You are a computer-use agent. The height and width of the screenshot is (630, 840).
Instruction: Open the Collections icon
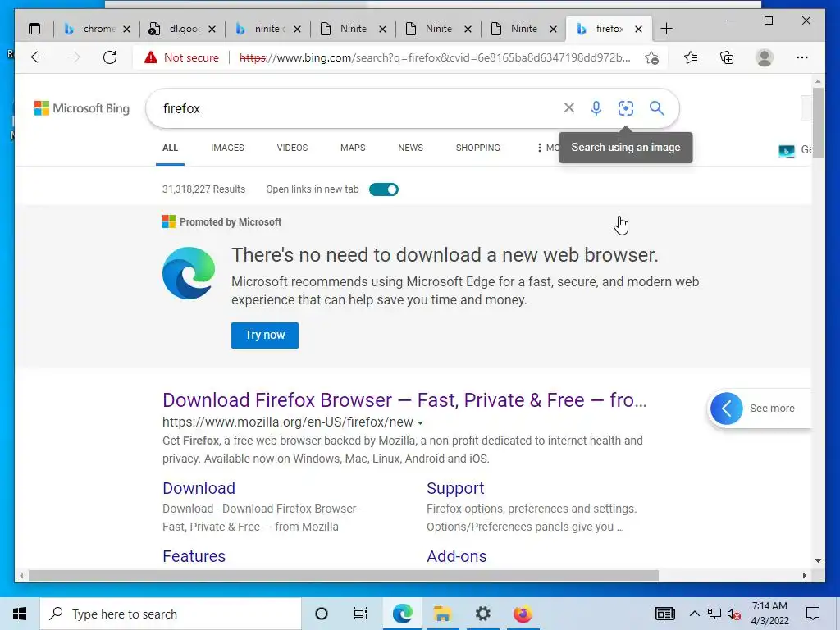tap(727, 57)
